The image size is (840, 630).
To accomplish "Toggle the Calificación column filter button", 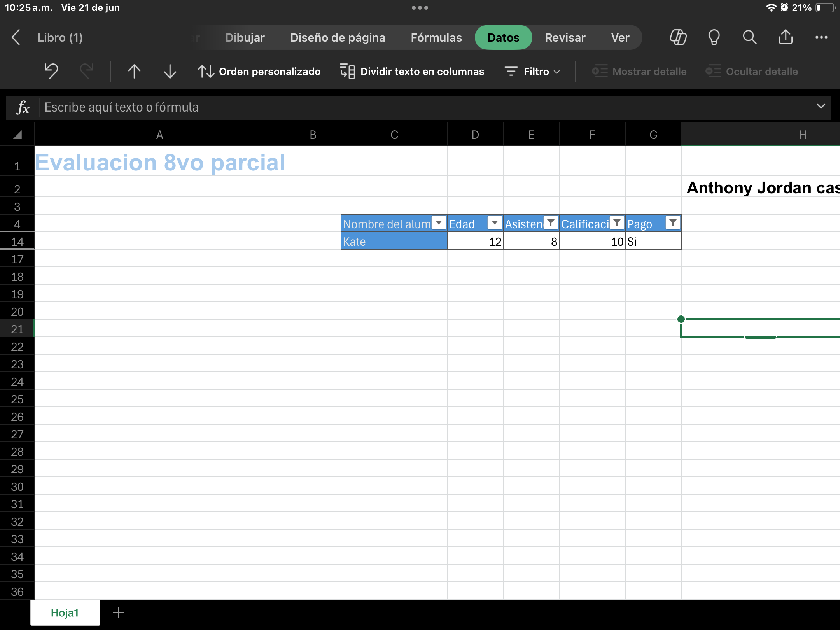I will pos(617,223).
